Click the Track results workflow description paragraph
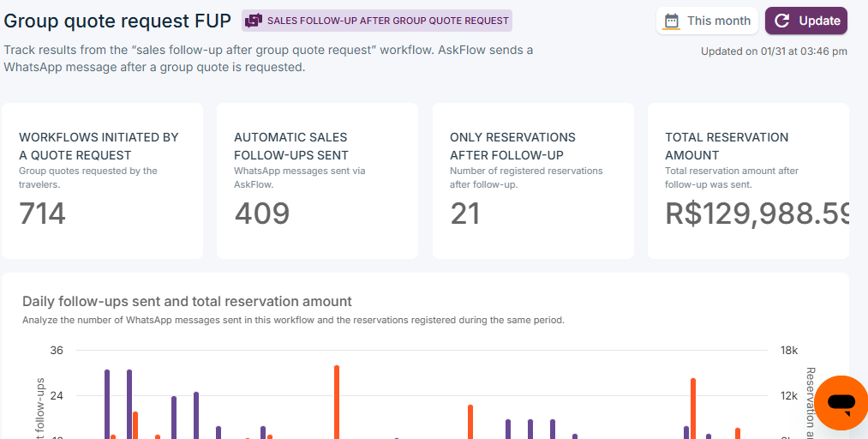 268,58
